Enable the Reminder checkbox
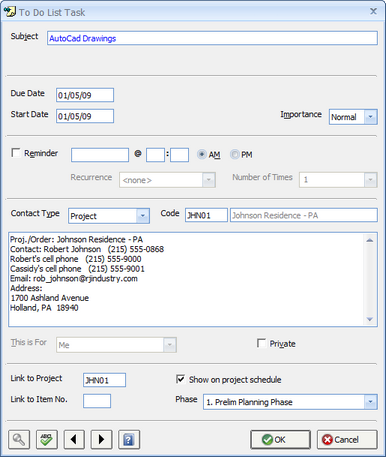Image resolution: width=386 pixels, height=457 pixels. 16,153
